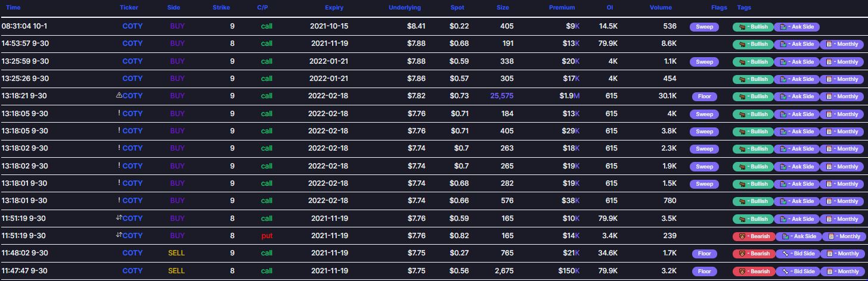The height and width of the screenshot is (281, 868).
Task: Click the swap arrows icon in the 11:51:19 call row
Action: 119,218
